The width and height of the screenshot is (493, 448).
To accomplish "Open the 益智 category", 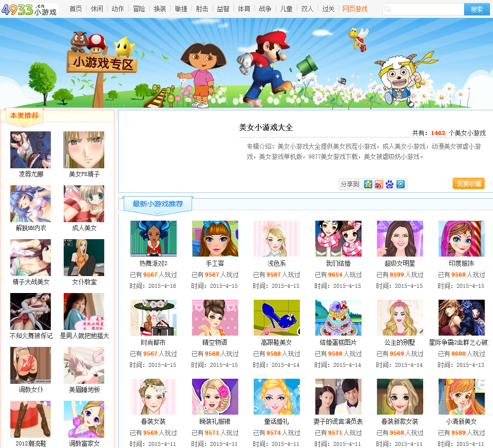I will tap(223, 9).
